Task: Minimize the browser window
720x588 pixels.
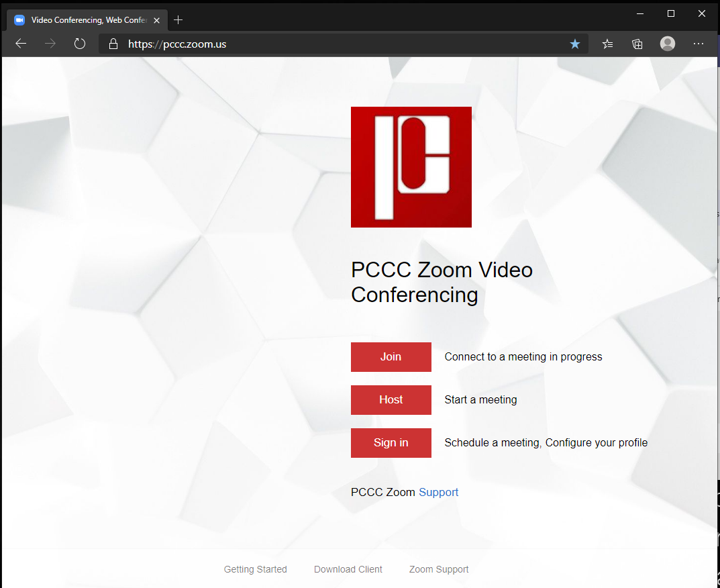Action: (640, 14)
